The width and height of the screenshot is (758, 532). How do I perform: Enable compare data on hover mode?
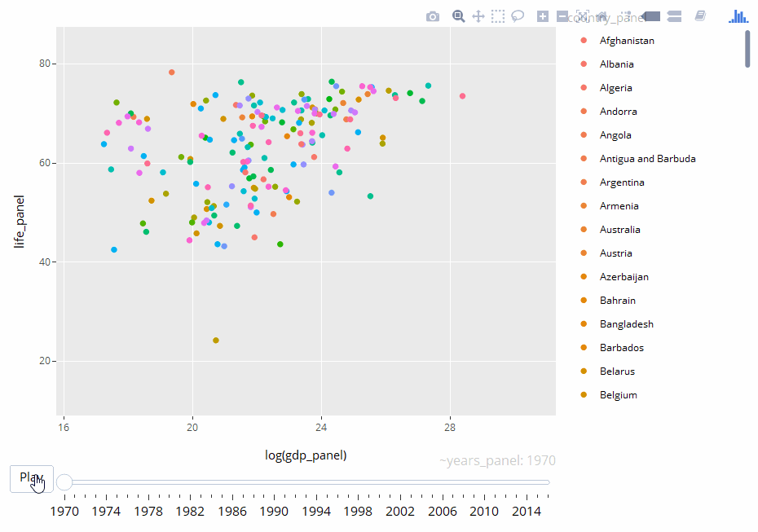click(673, 15)
